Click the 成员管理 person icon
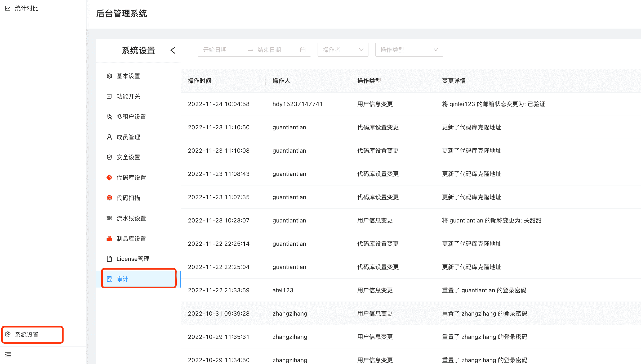This screenshot has height=364, width=641. pyautogui.click(x=109, y=137)
